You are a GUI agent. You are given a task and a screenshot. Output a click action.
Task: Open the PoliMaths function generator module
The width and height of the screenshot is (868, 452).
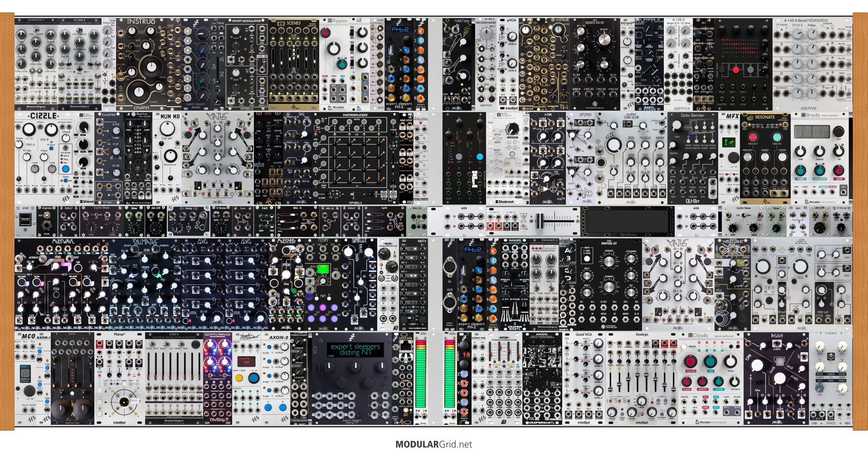[145, 284]
